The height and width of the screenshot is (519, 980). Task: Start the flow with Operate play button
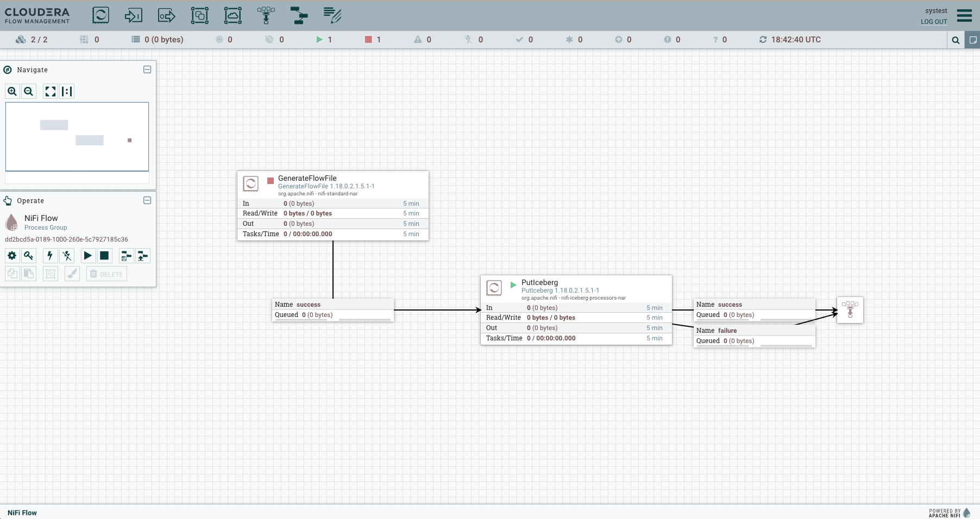click(87, 256)
